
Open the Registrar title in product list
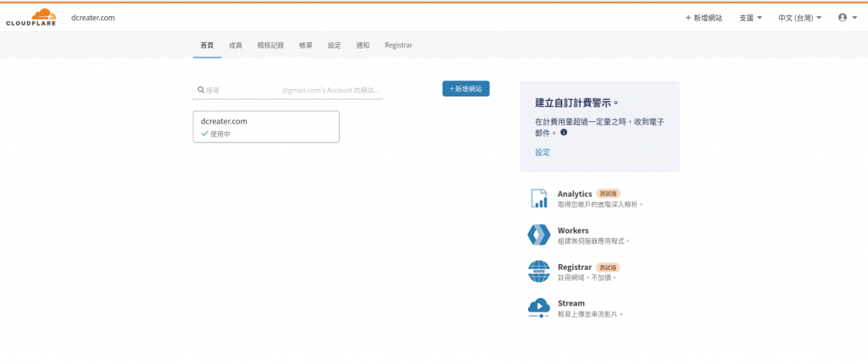pyautogui.click(x=575, y=267)
